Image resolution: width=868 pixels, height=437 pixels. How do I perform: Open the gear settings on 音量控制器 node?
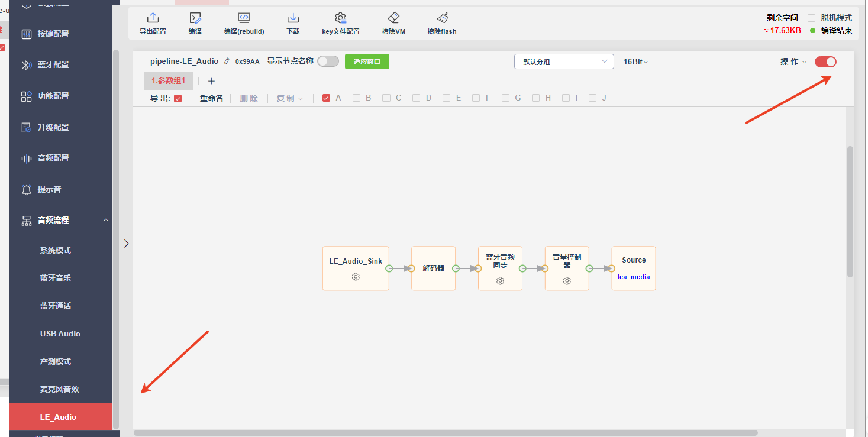click(x=567, y=281)
